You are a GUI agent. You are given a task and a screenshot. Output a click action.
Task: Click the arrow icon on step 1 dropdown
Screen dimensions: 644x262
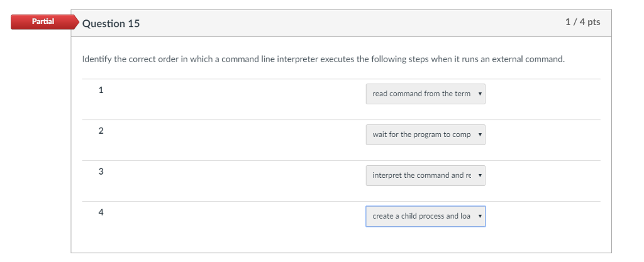(x=479, y=94)
